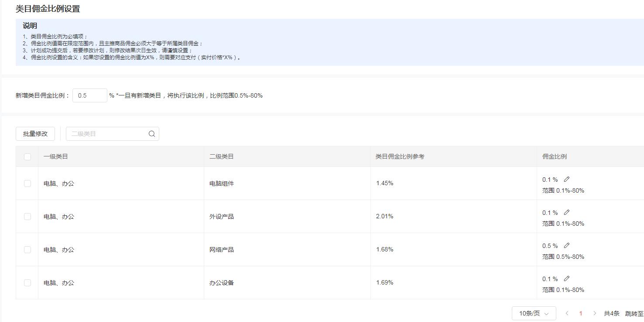Select page number 1 in pagination
644x322 pixels.
click(x=581, y=313)
